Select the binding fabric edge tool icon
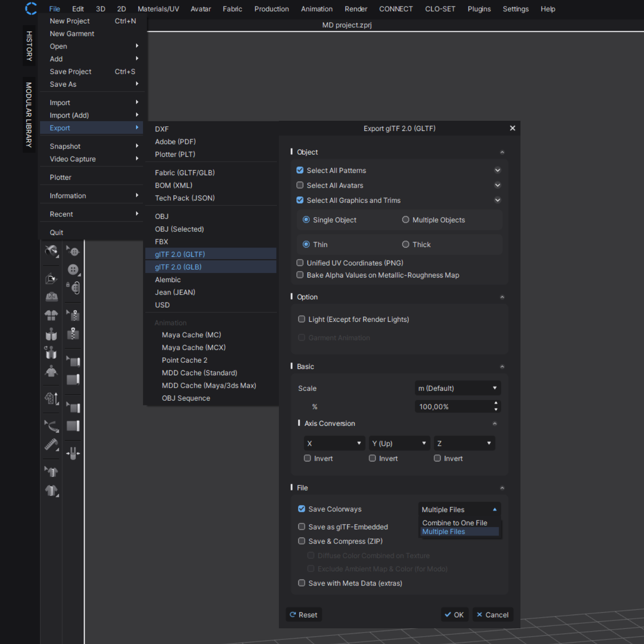644x644 pixels. [x=73, y=425]
